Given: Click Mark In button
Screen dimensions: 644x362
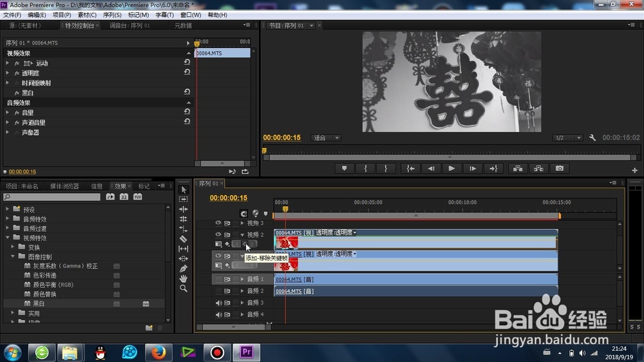Looking at the screenshot, I should [365, 169].
